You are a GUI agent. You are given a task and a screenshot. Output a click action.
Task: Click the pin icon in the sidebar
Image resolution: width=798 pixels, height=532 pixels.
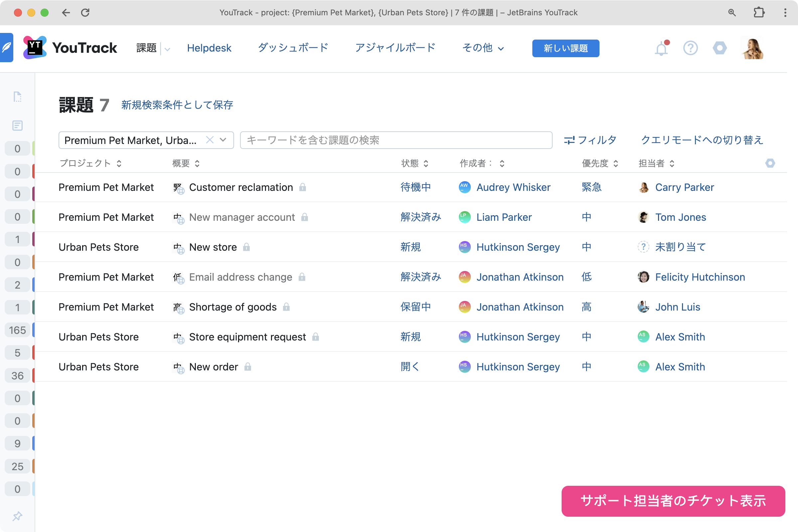(x=17, y=516)
